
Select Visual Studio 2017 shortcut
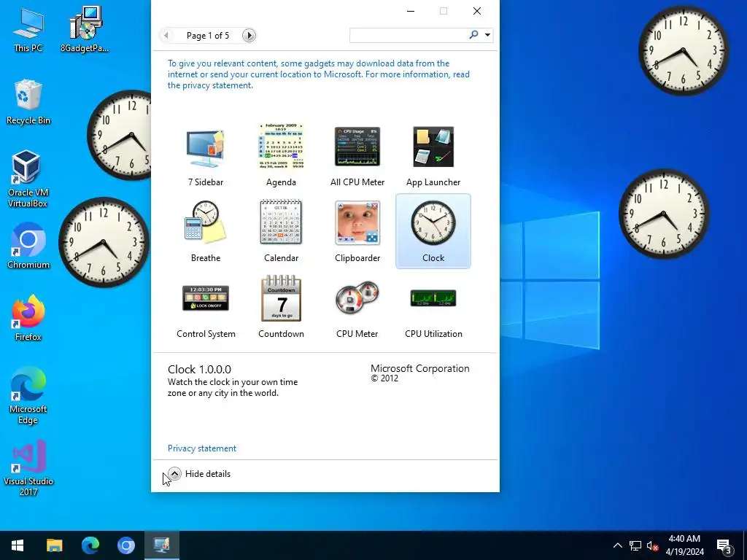point(28,468)
